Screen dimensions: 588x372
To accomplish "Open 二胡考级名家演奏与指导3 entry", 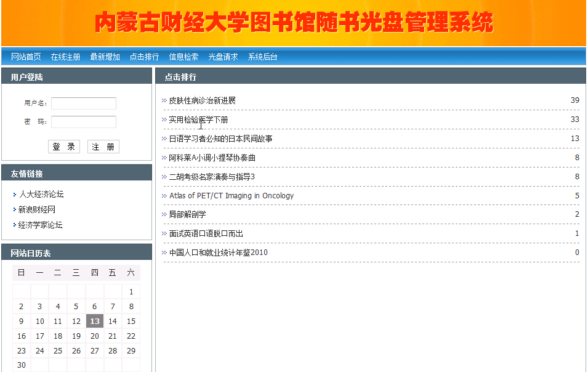I will pyautogui.click(x=212, y=177).
